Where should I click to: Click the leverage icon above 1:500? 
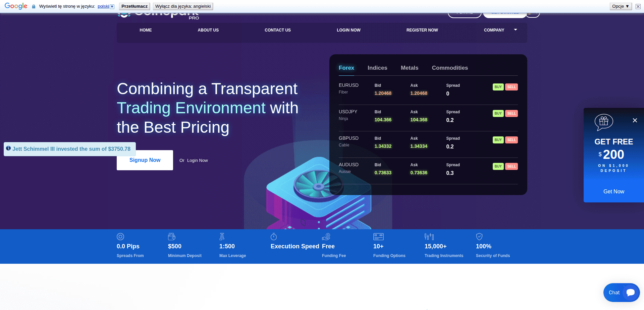[222, 237]
